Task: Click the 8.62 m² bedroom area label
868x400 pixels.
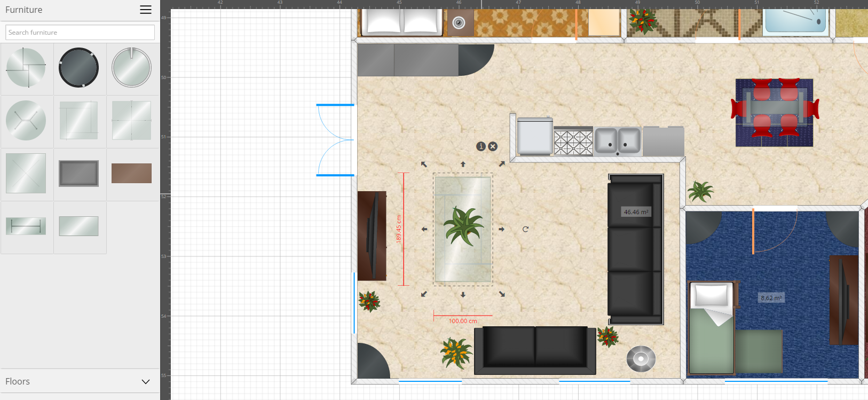Action: 771,298
